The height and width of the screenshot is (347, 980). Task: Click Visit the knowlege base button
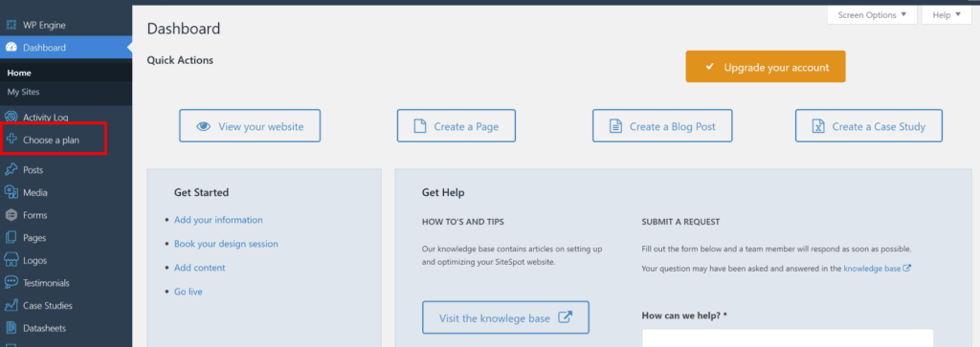click(x=505, y=317)
